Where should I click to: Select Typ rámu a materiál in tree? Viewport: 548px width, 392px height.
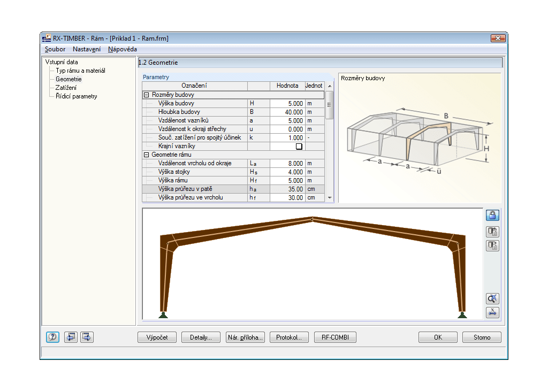[x=80, y=71]
